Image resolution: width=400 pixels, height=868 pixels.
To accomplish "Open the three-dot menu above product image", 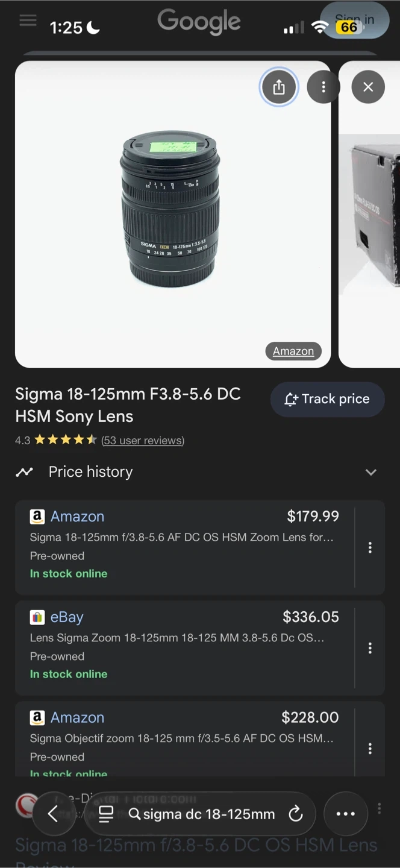I will tap(323, 87).
